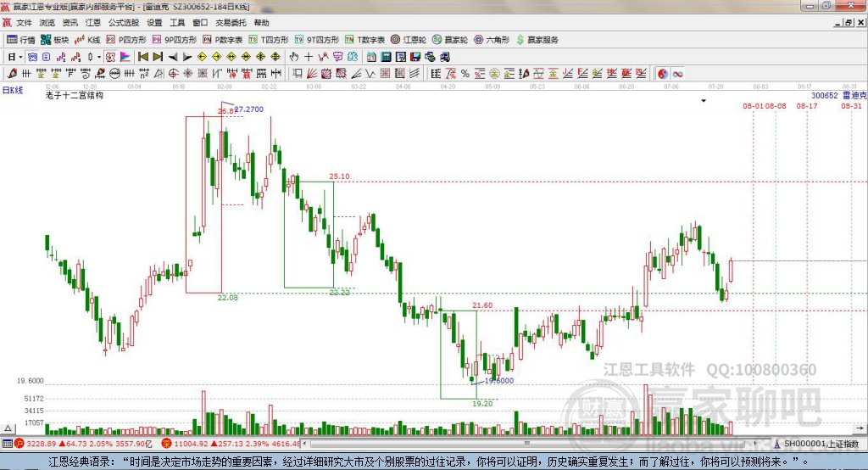
Task: Click the grid icon at status bar left
Action: point(7,444)
